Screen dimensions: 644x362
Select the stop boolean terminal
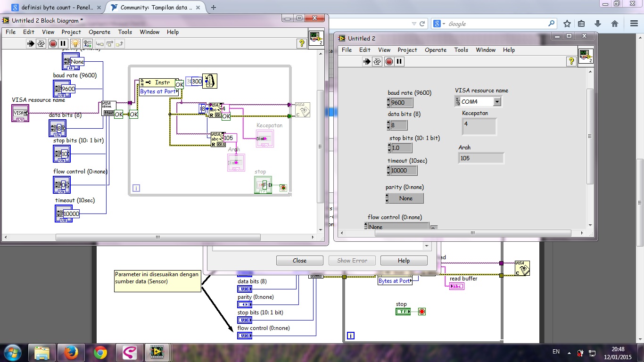coord(263,184)
